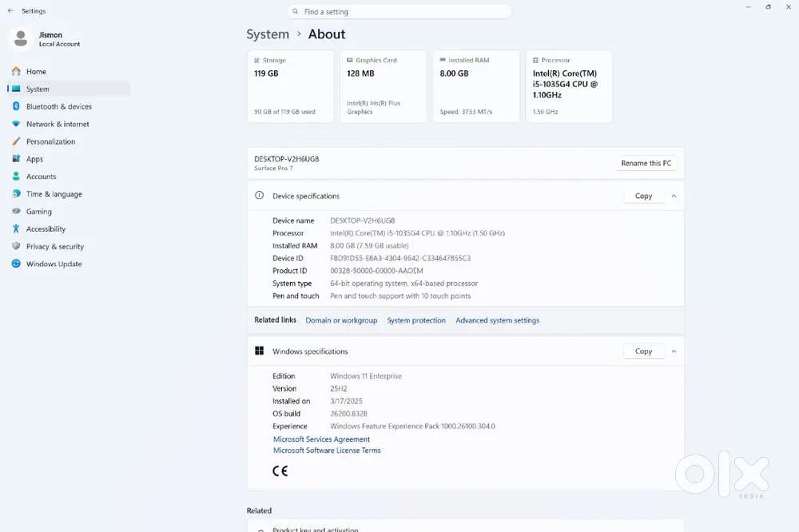Open Advanced system settings link
Viewport: 799px width, 532px height.
(x=497, y=320)
